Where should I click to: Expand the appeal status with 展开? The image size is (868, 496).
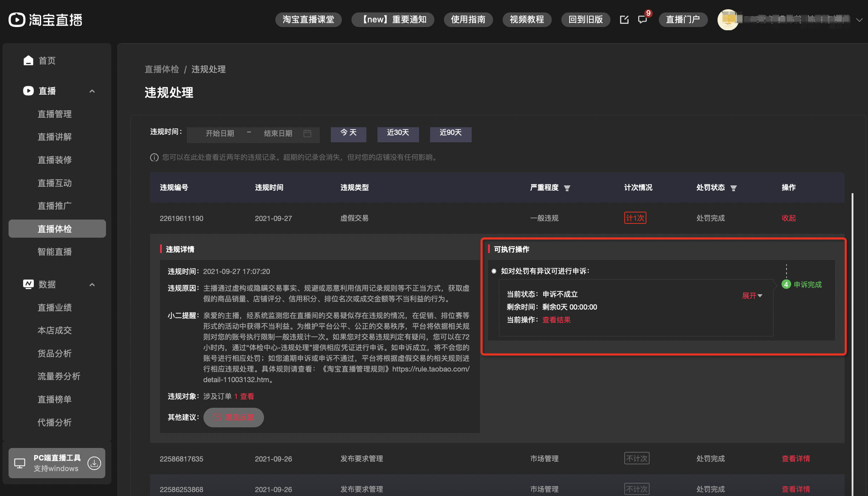[752, 295]
